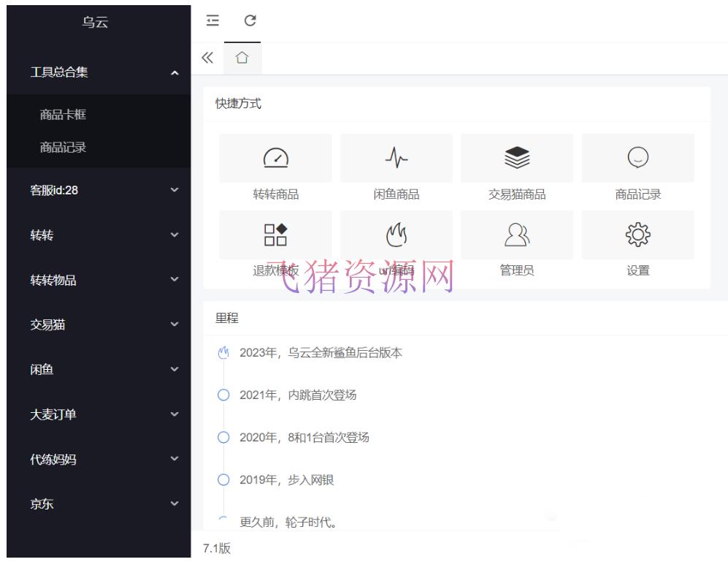Click the 商品记录 shortcut label under smiley
Viewport: 728px width, 562px height.
coord(638,194)
